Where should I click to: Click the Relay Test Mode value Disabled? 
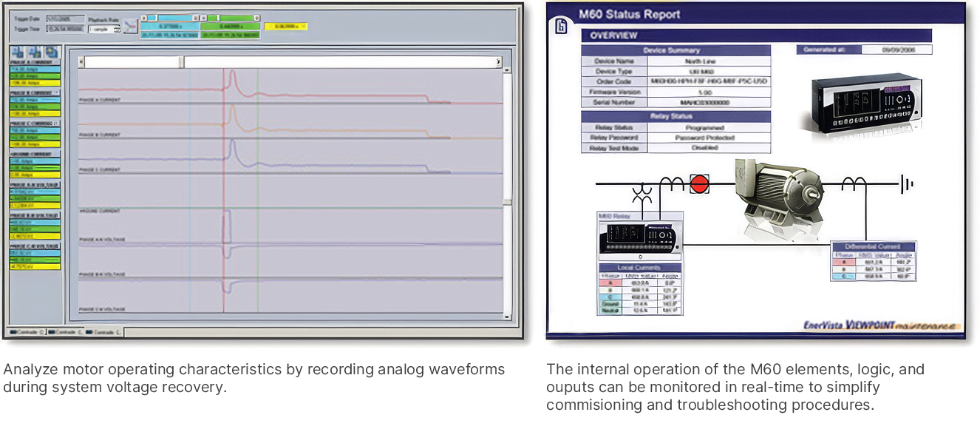coord(710,148)
